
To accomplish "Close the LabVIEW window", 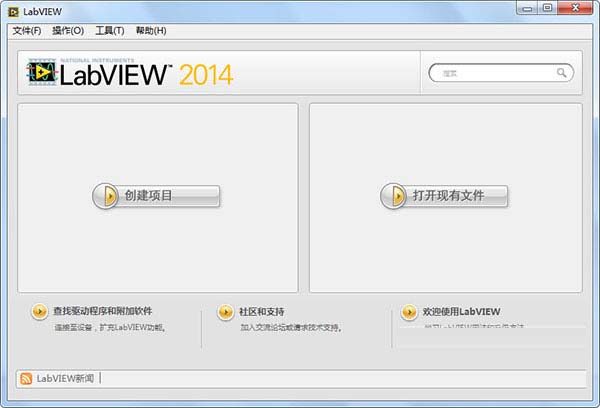I will (x=575, y=8).
